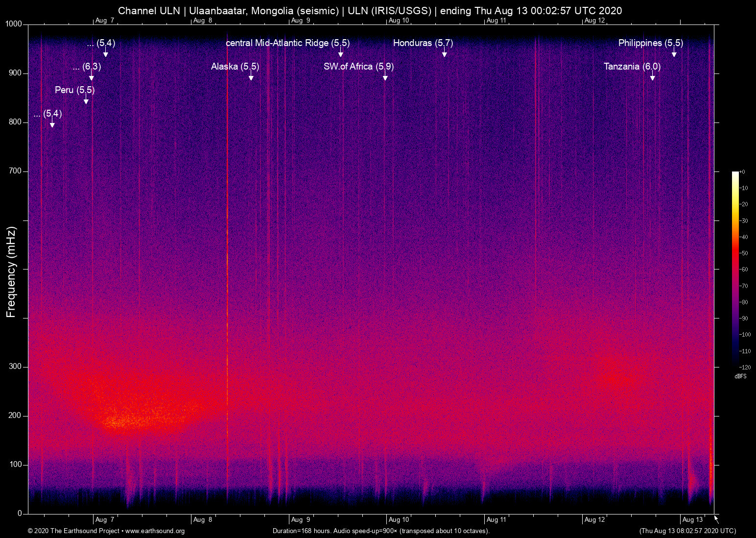The image size is (756, 538).
Task: Select the Aug 13 label near bottom right
Action: pos(692,519)
